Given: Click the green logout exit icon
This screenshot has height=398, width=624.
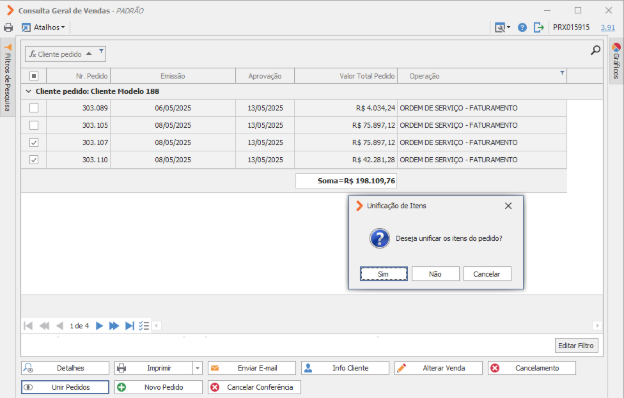Looking at the screenshot, I should point(539,27).
